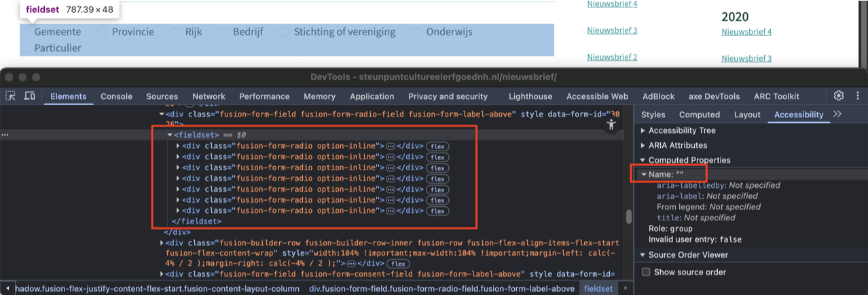Image resolution: width=868 pixels, height=295 pixels.
Task: Select the Onderwijs radio button
Action: pyautogui.click(x=416, y=32)
